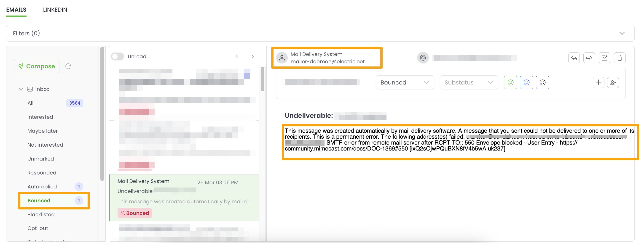The width and height of the screenshot is (644, 243).
Task: Select the blue neutral sentiment face icon
Action: pos(526,82)
